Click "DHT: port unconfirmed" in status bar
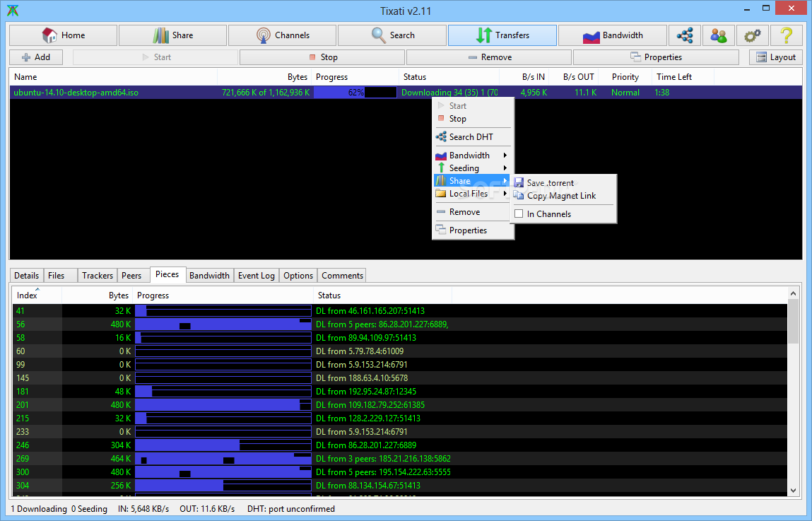This screenshot has width=812, height=521. [x=291, y=509]
